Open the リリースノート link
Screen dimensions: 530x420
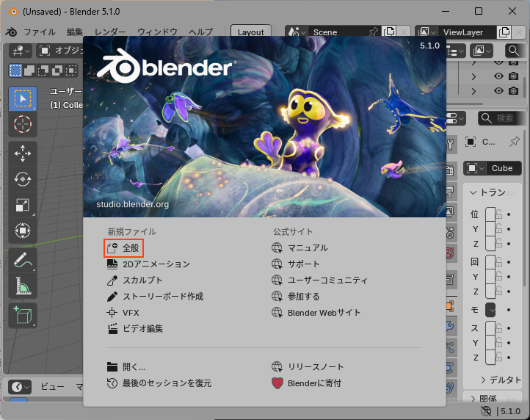pyautogui.click(x=308, y=367)
